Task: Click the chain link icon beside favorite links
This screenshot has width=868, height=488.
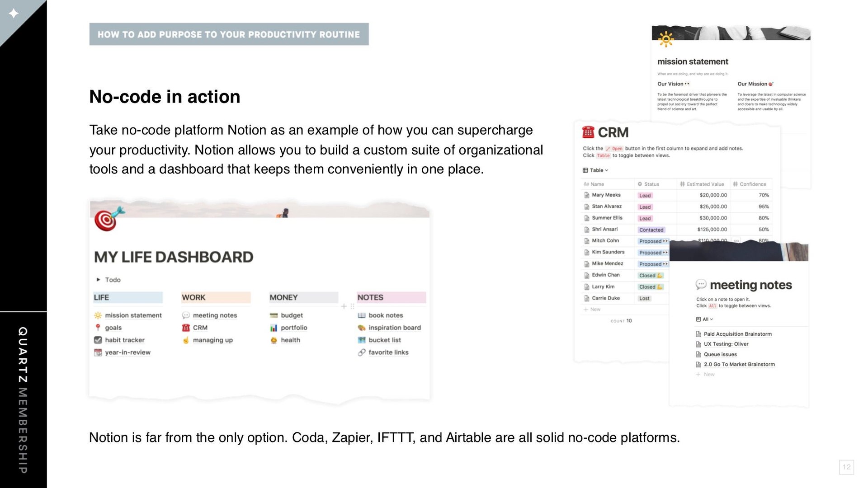Action: pos(362,352)
